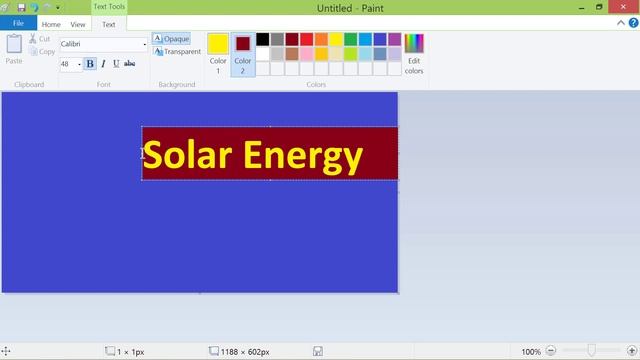
Task: Pick the lime green swatch
Action: pos(351,54)
